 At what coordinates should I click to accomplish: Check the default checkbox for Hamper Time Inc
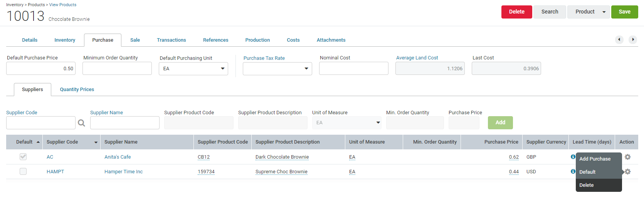click(x=23, y=171)
